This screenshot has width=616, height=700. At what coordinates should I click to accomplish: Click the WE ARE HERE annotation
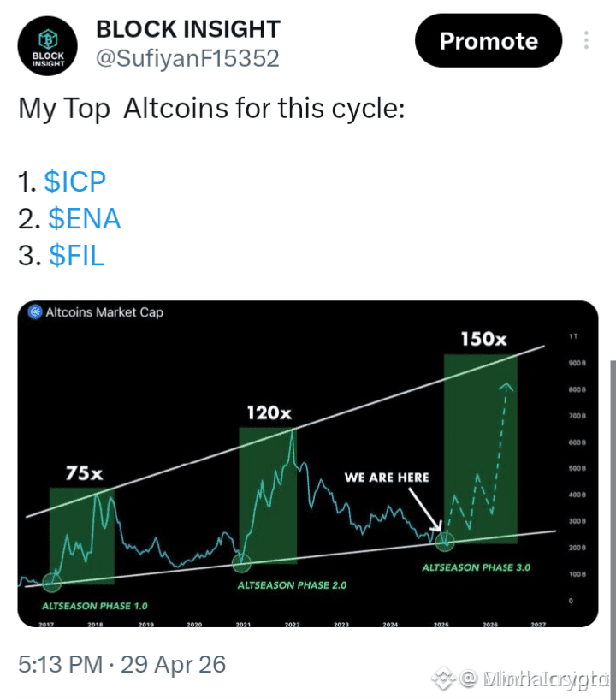387,478
